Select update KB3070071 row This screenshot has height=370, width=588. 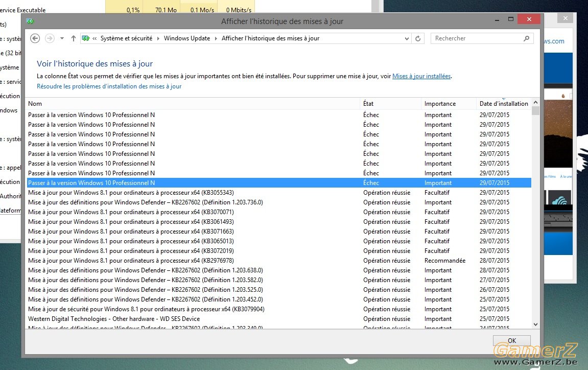[278, 212]
